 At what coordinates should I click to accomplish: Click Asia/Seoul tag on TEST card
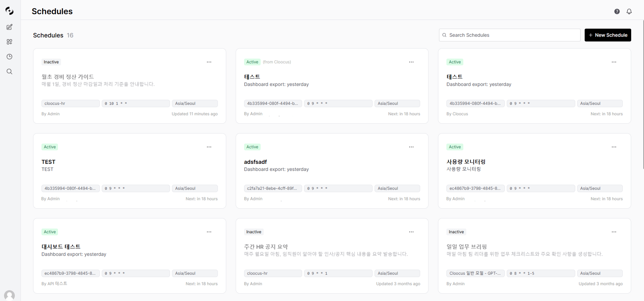pyautogui.click(x=195, y=188)
